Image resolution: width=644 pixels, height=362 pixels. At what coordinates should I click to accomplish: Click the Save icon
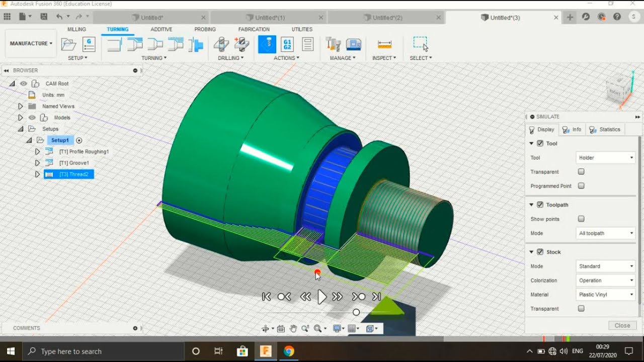(x=44, y=17)
